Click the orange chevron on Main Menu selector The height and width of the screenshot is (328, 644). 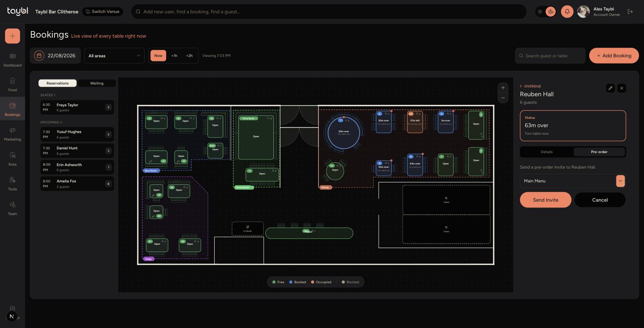tap(620, 181)
